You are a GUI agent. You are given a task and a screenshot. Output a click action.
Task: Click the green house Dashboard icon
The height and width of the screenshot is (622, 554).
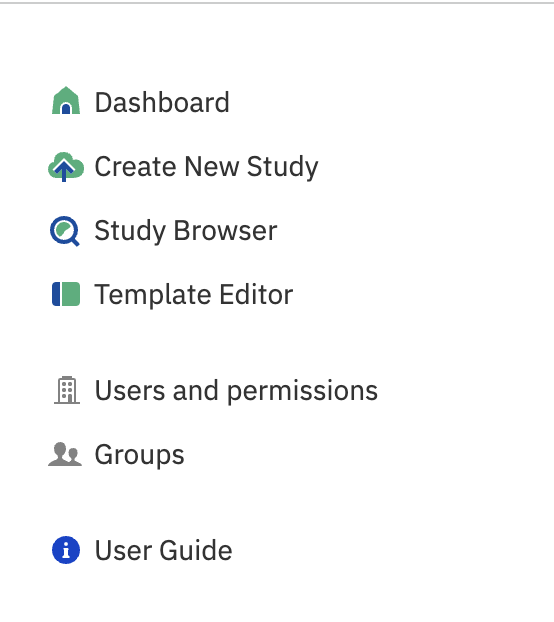[x=66, y=100]
